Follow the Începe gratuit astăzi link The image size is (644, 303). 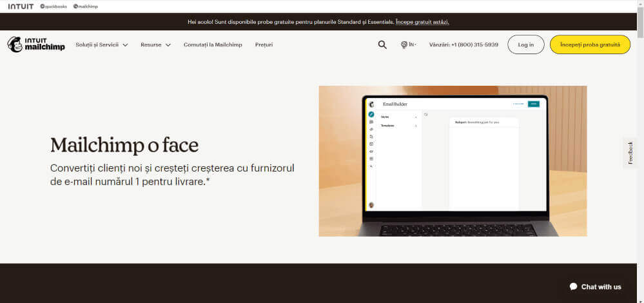[422, 22]
